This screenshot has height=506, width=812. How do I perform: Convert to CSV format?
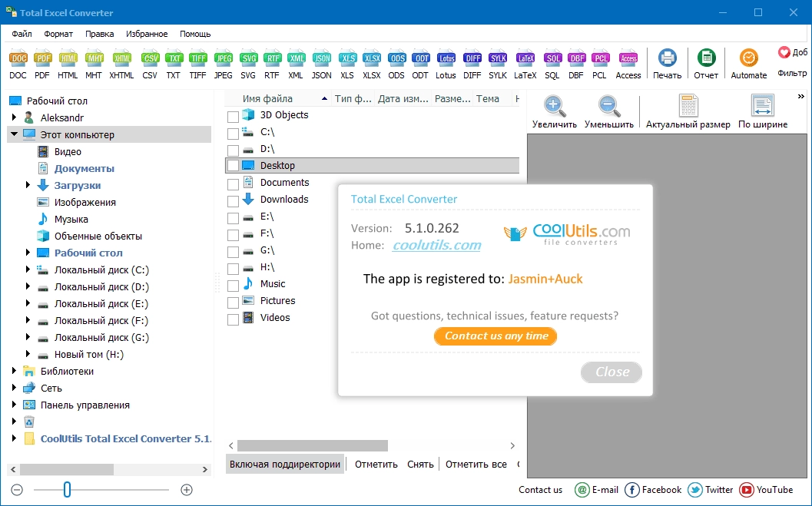(x=150, y=58)
